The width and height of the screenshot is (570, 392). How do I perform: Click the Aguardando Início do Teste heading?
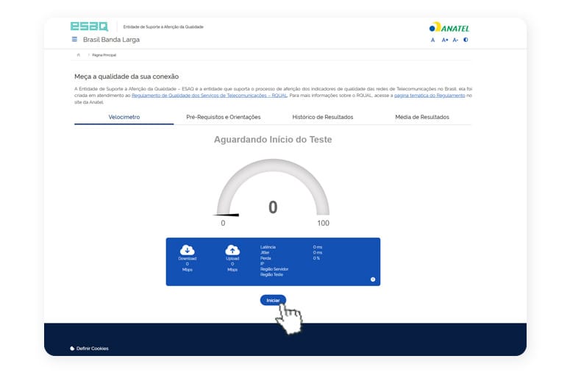tap(273, 140)
